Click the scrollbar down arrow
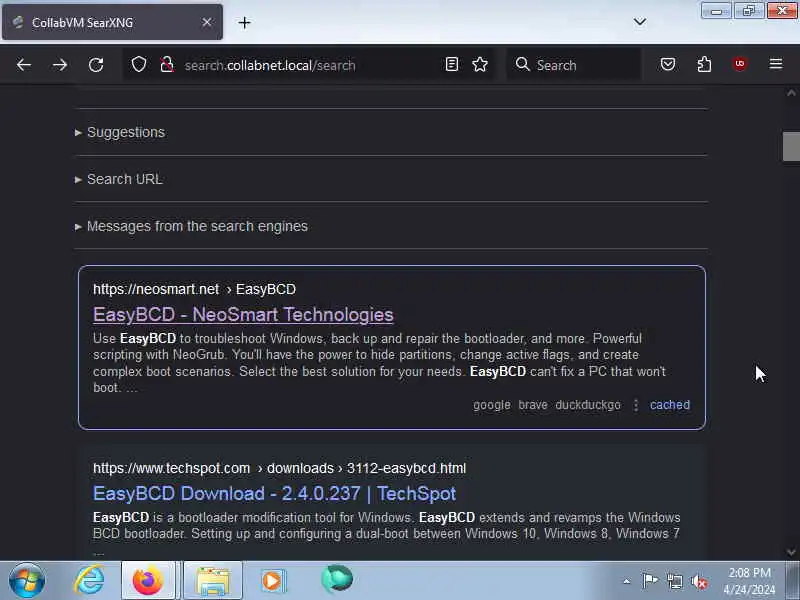The height and width of the screenshot is (600, 800). coord(791,552)
